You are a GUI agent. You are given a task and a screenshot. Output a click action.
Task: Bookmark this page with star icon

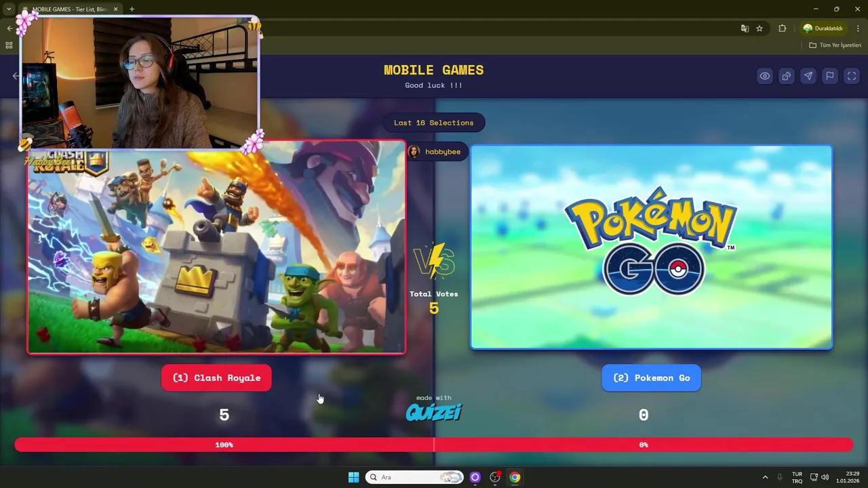759,28
